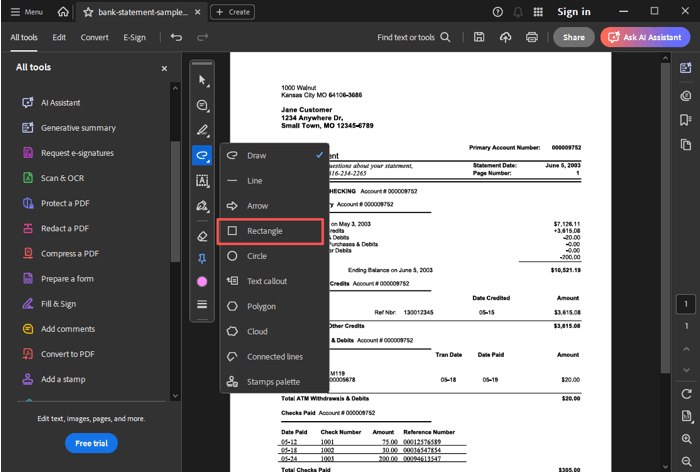Select the Rectangle shape
Image resolution: width=700 pixels, height=472 pixels.
(x=270, y=231)
